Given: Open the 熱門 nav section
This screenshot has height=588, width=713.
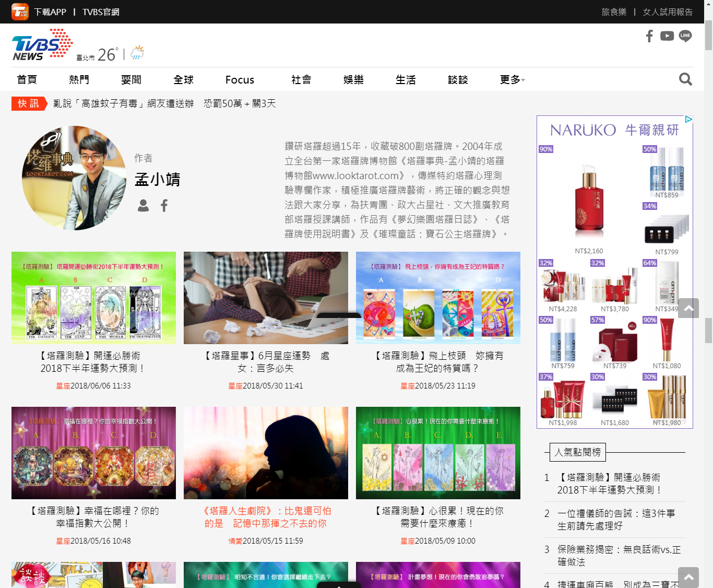Looking at the screenshot, I should [79, 80].
